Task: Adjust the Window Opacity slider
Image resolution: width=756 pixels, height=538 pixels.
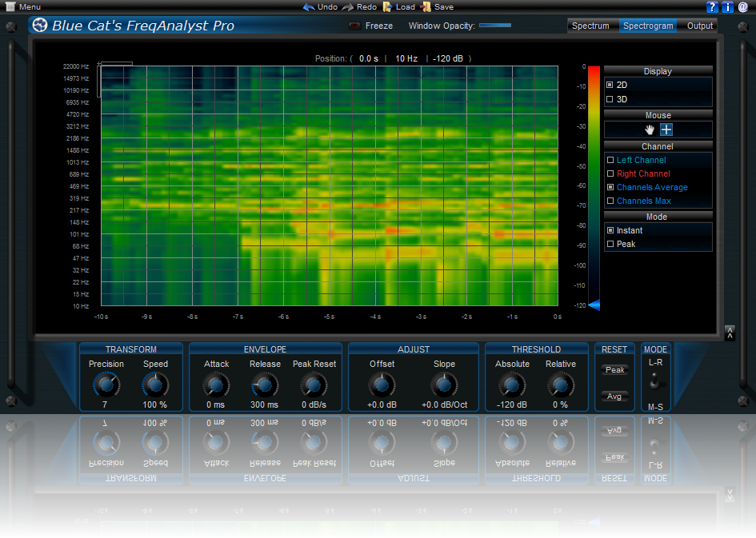Action: [x=495, y=25]
